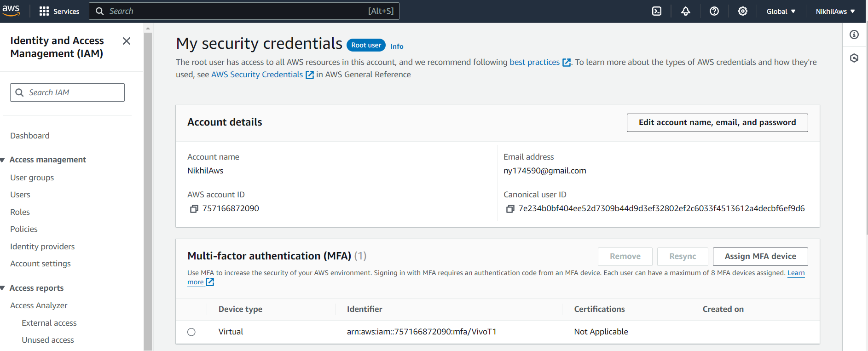Open the info panel icon on right edge
The height and width of the screenshot is (351, 868).
(x=854, y=35)
